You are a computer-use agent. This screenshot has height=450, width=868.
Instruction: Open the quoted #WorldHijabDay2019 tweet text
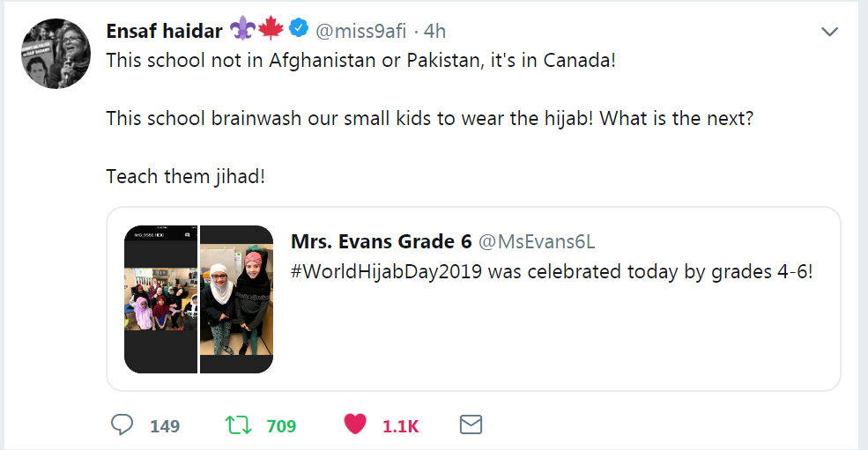(x=551, y=270)
